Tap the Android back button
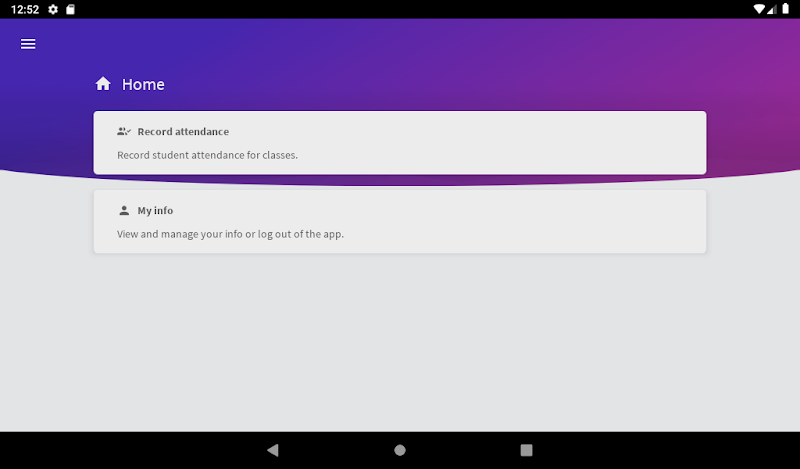800x469 pixels. pos(273,450)
